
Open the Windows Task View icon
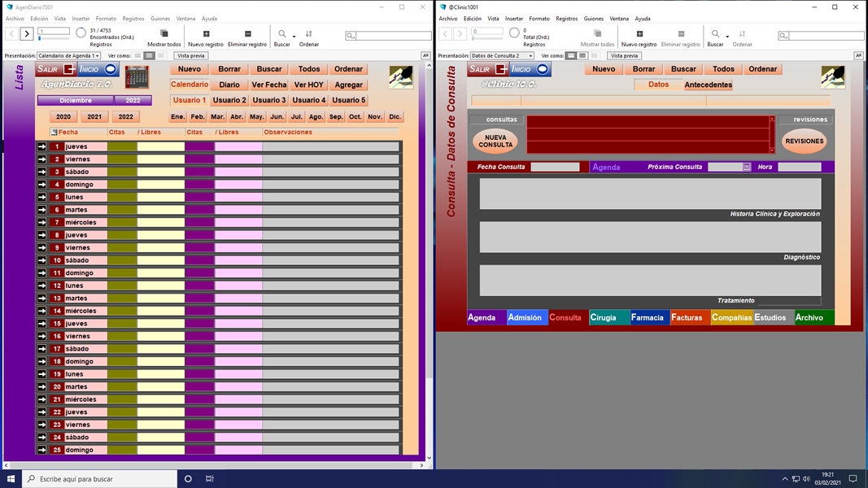point(209,478)
